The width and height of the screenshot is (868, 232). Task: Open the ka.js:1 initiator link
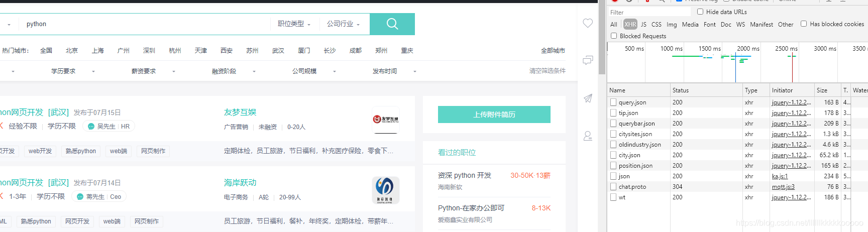[780, 176]
